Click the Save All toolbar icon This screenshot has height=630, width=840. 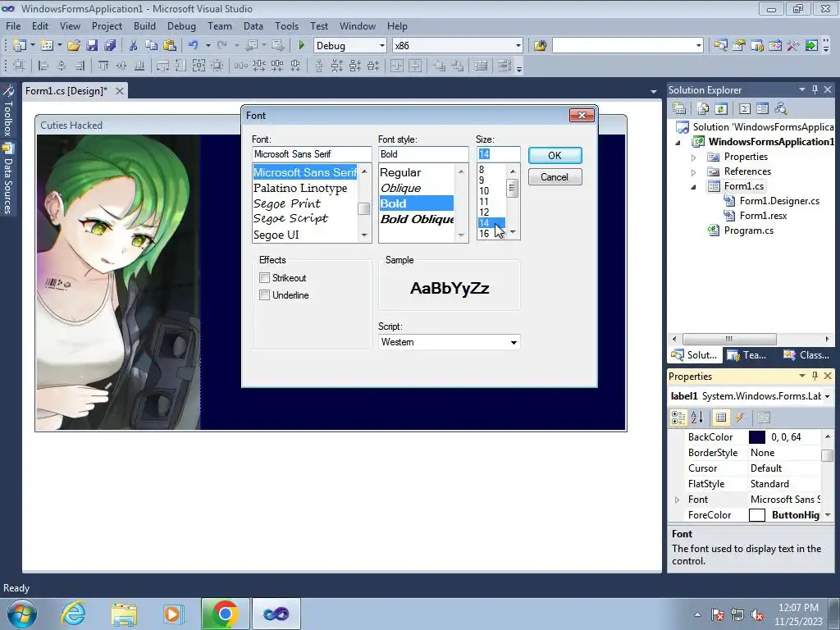pos(110,46)
